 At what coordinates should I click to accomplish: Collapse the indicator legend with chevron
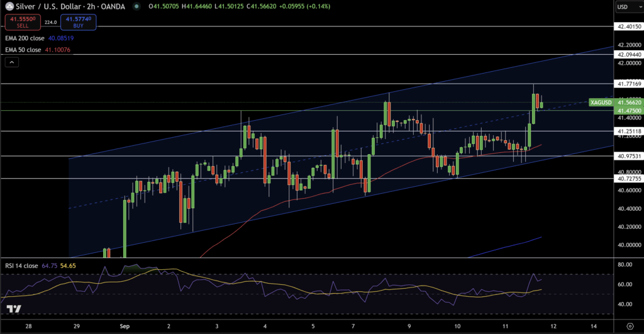point(11,62)
